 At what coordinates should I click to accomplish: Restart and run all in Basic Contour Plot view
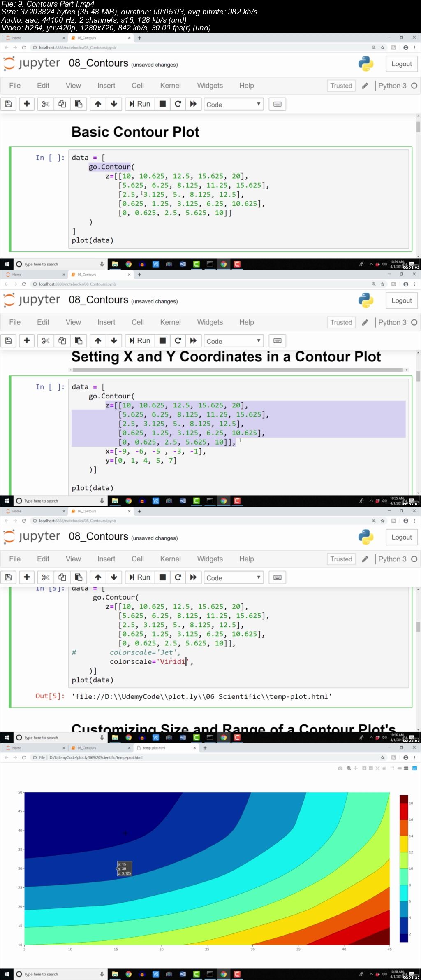coord(193,104)
